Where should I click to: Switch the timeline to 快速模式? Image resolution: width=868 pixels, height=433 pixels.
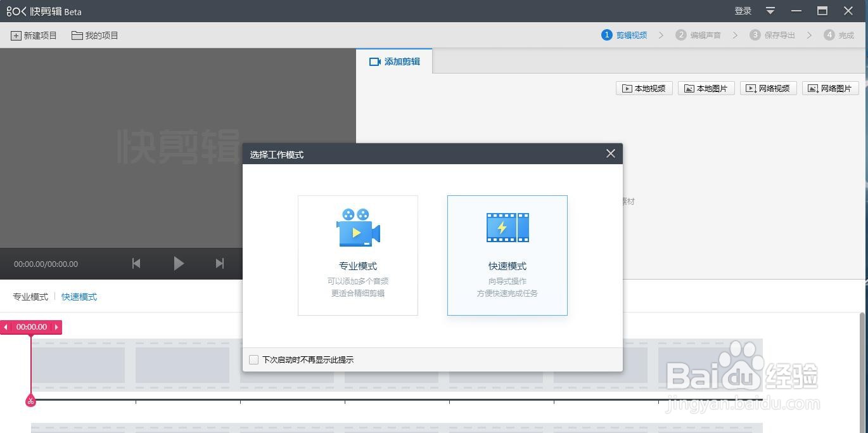[x=79, y=297]
